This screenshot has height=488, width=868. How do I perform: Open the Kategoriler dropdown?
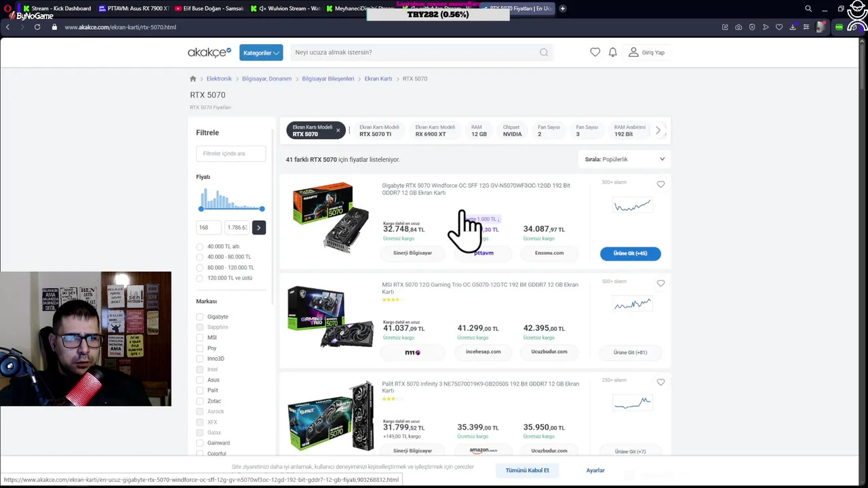click(x=261, y=53)
